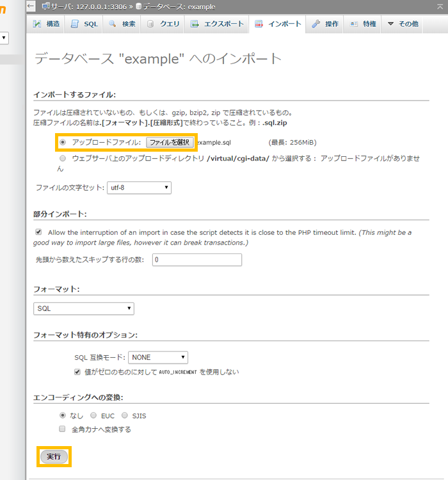The height and width of the screenshot is (480, 448).
Task: Click the SQL tab icon
Action: pyautogui.click(x=75, y=24)
